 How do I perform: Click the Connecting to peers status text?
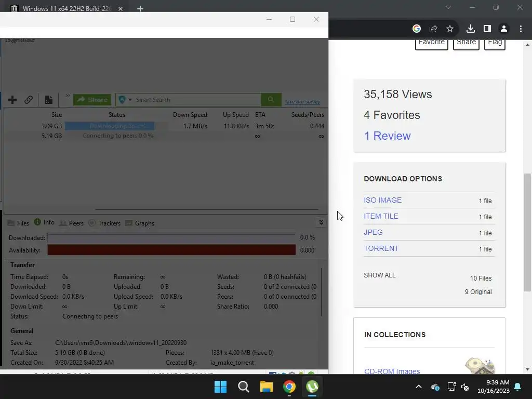90,316
